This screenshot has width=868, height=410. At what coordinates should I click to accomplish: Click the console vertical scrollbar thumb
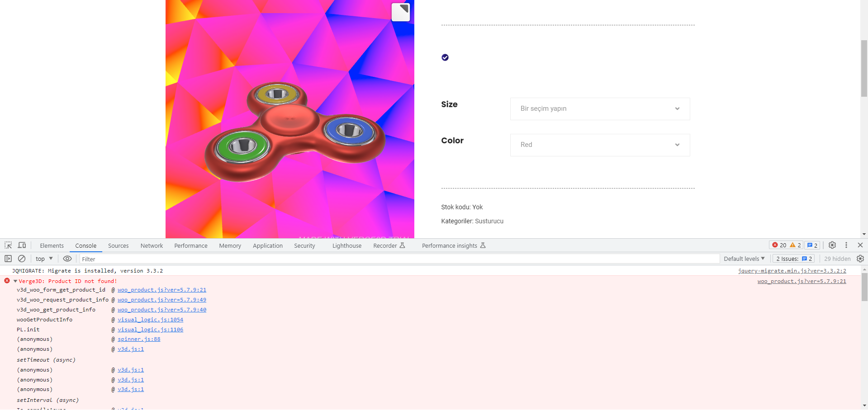pyautogui.click(x=864, y=287)
